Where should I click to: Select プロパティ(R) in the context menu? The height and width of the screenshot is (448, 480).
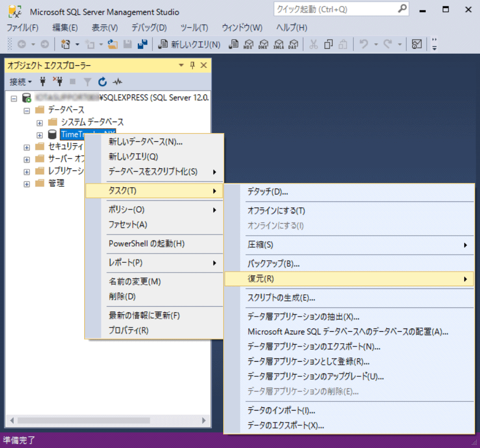click(129, 330)
